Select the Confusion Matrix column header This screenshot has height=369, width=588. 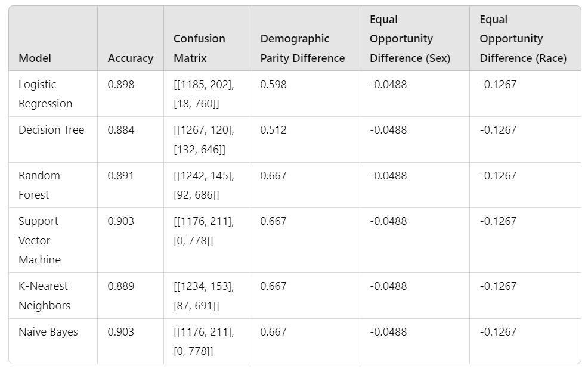coord(199,48)
